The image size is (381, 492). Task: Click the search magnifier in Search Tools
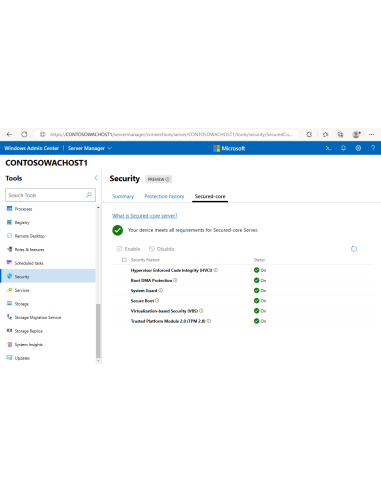(89, 195)
